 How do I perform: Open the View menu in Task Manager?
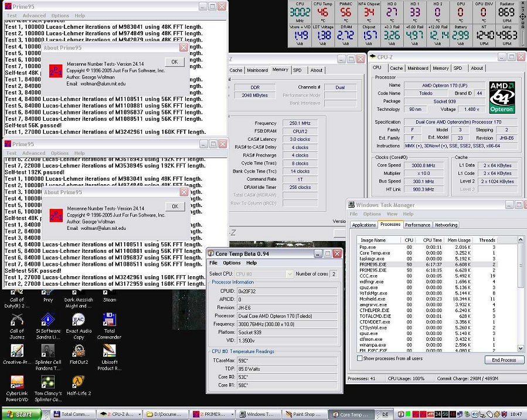point(392,214)
